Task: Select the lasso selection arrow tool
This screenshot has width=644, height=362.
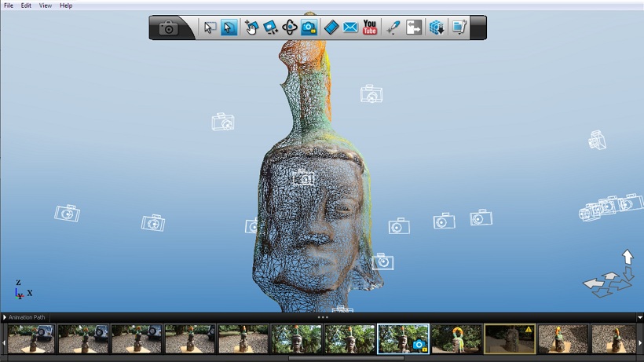Action: [x=229, y=27]
